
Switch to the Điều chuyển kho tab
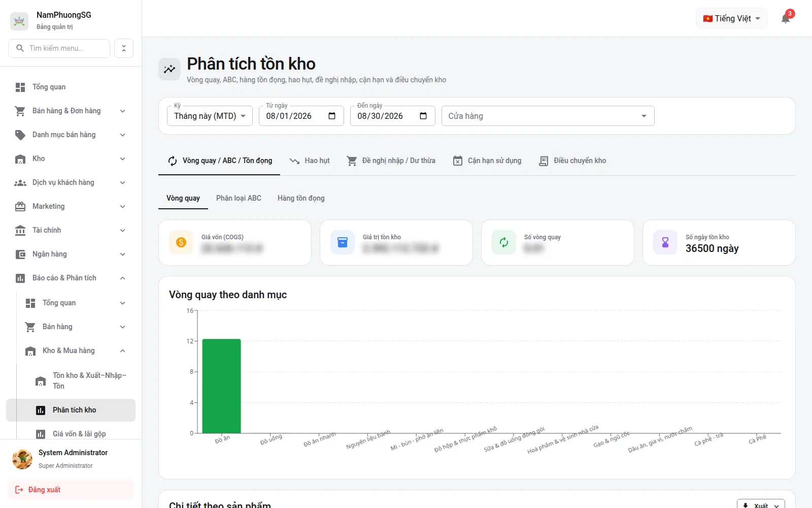click(572, 161)
